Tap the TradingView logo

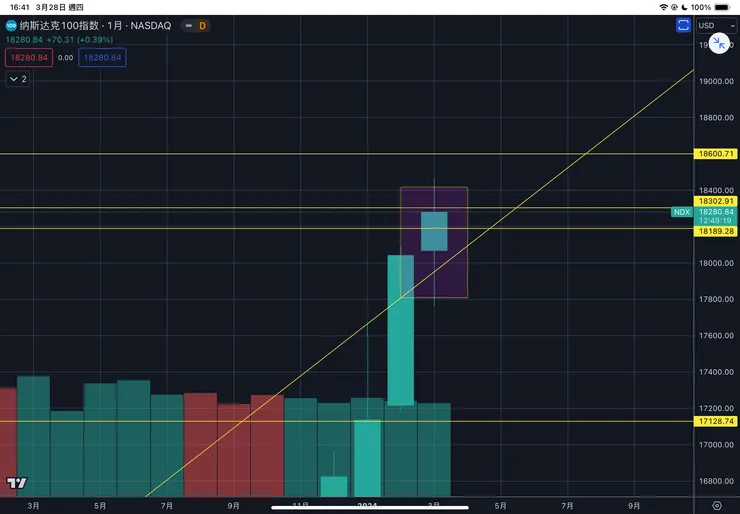[17, 482]
